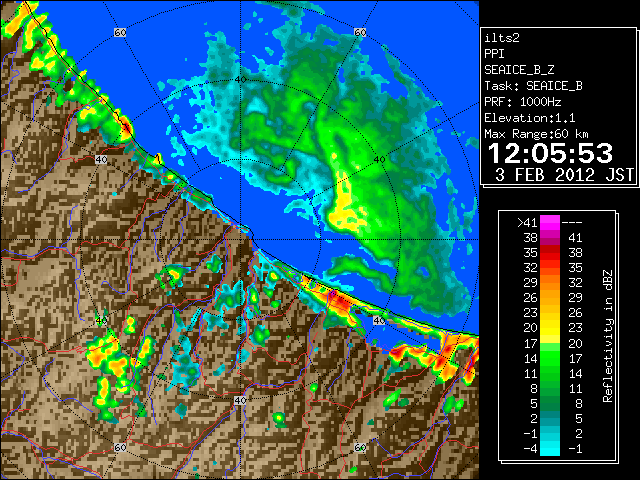Click the '60' ring label over sea, northwest

click(x=120, y=32)
